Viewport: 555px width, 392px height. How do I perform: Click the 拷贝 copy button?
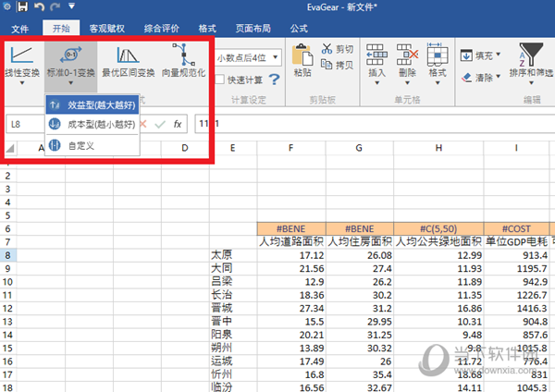point(338,65)
